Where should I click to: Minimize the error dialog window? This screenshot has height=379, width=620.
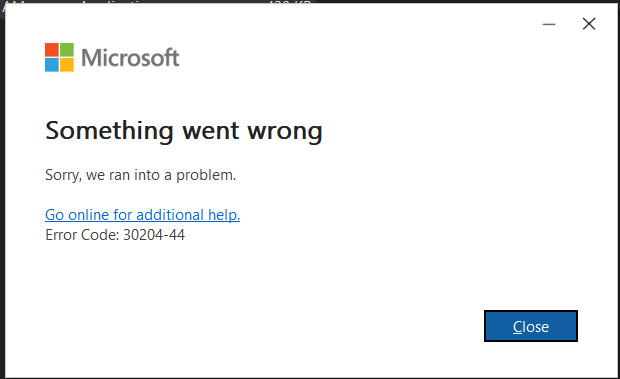tap(549, 24)
